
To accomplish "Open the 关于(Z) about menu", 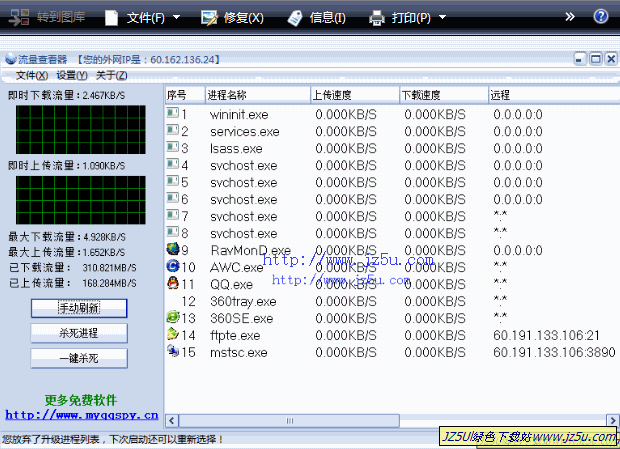I will pos(111,75).
